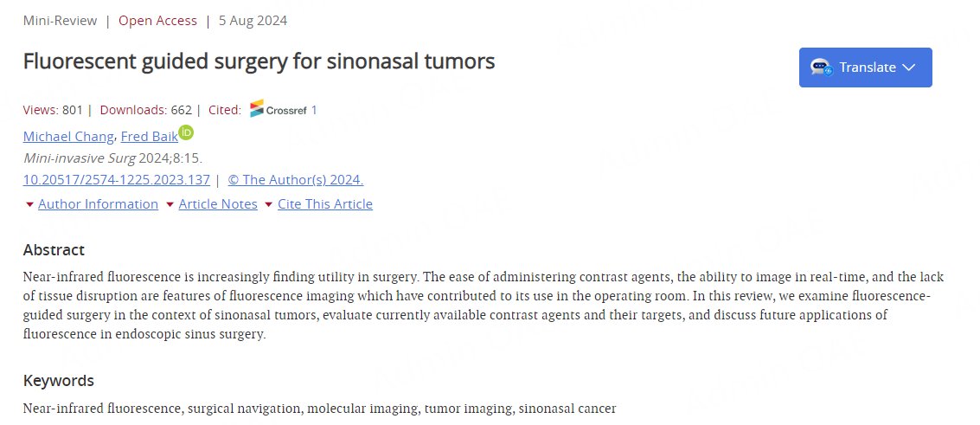Expand the Article Notes section
Viewport: 980px width, 425px height.
218,204
